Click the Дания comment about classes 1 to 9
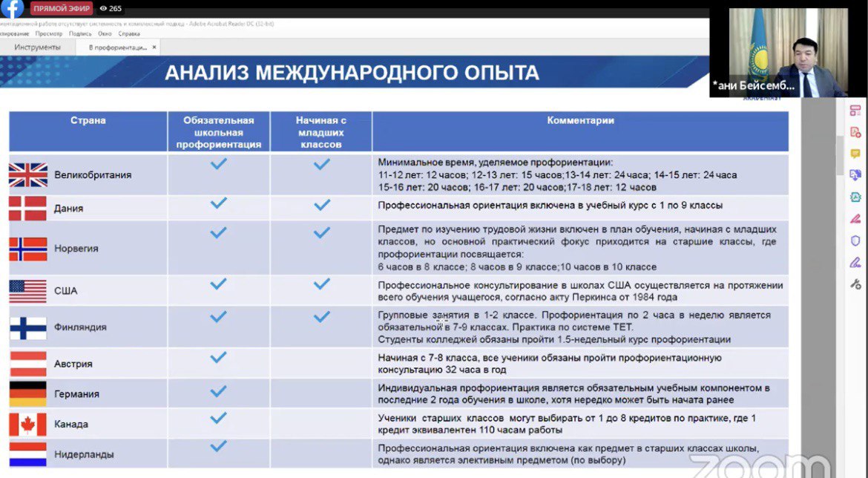Image resolution: width=868 pixels, height=478 pixels. tap(550, 206)
